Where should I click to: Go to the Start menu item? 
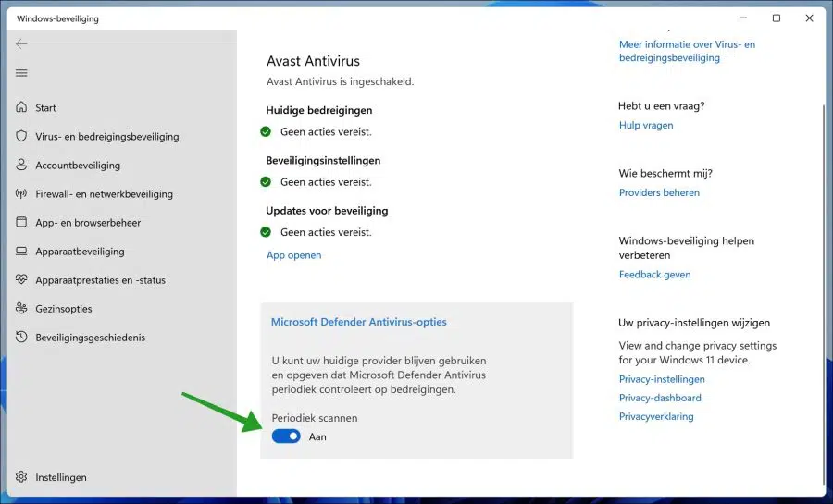click(x=45, y=107)
